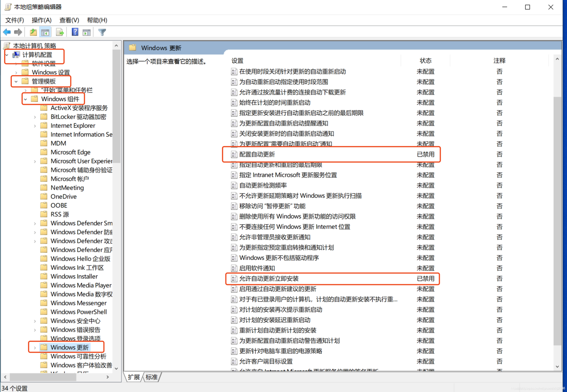Click the folder icon beside MDM

(44, 143)
